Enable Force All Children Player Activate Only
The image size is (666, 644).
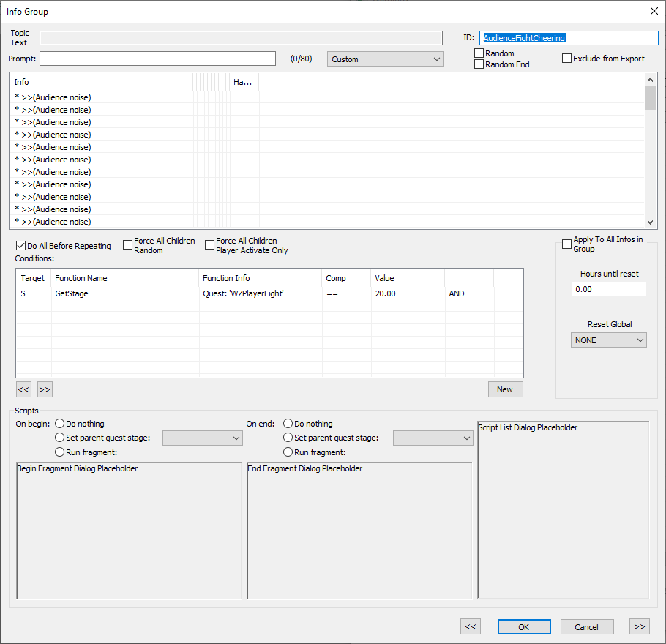coord(209,245)
